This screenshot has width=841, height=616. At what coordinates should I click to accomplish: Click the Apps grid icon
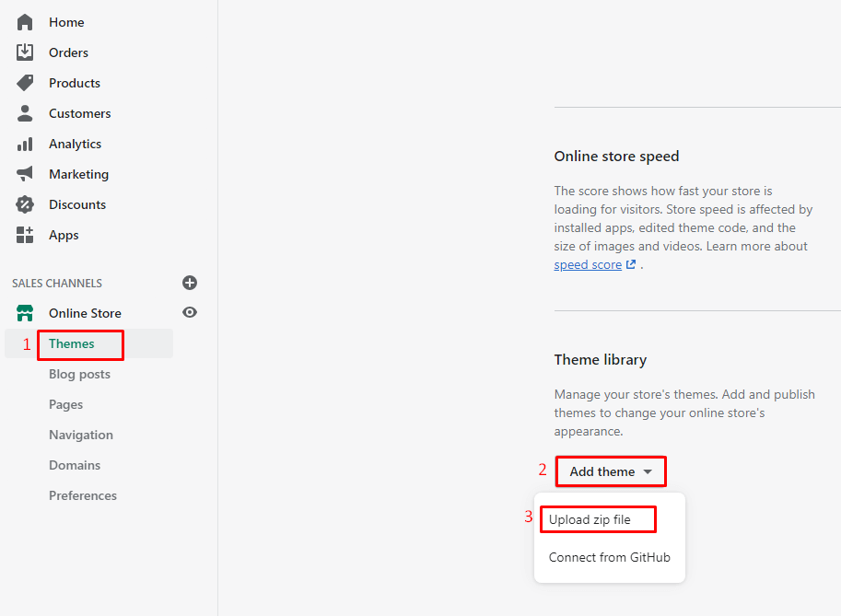click(25, 235)
